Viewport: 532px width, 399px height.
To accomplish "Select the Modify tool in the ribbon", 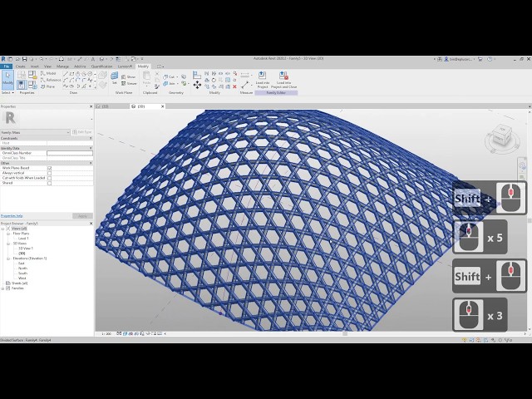I will (7, 80).
